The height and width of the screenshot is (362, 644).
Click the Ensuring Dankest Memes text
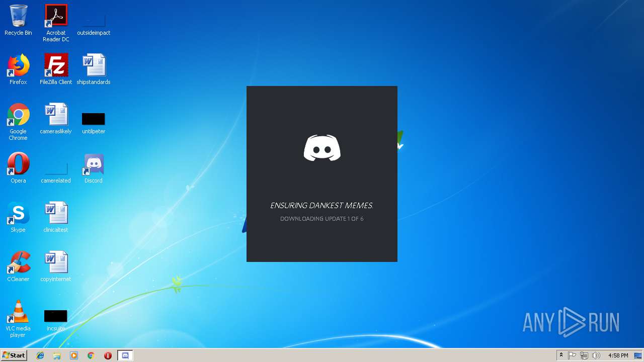pyautogui.click(x=322, y=205)
